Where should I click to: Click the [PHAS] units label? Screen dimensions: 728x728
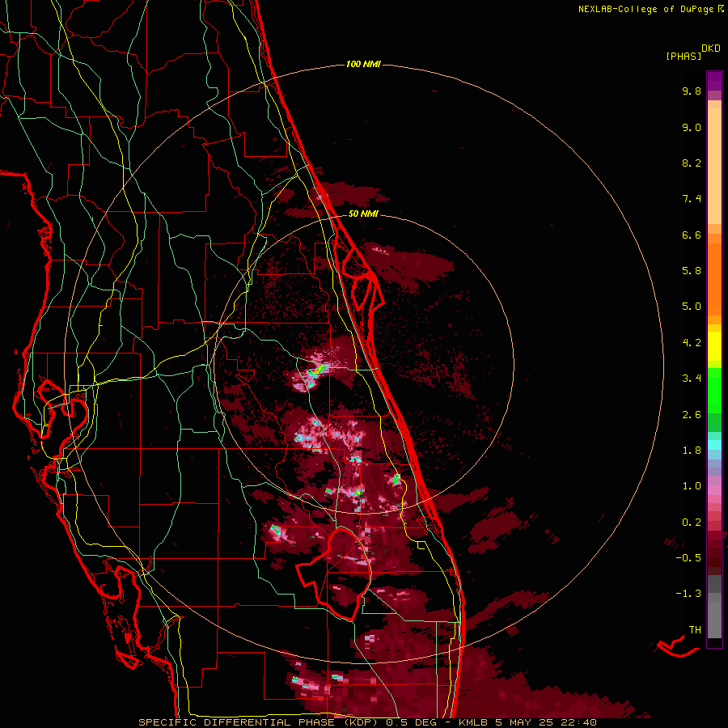(684, 56)
